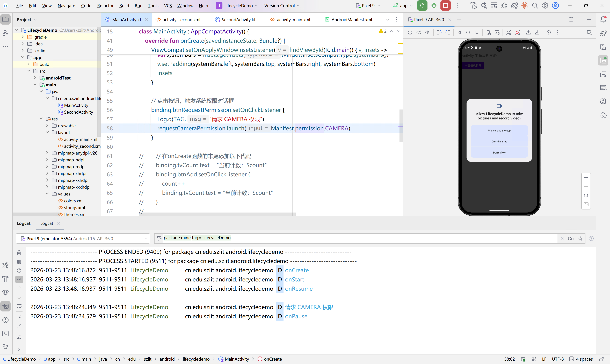Show hidden editor tabs chevron
The image size is (610, 364).
(387, 19)
